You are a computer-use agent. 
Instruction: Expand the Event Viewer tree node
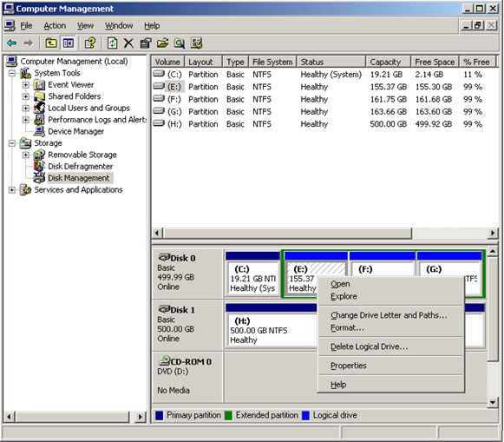click(x=26, y=85)
